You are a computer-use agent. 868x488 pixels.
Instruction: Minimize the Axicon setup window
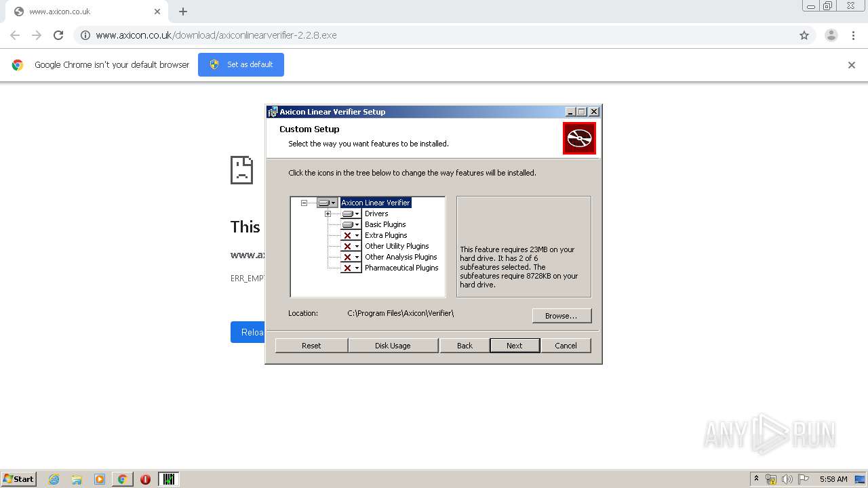tap(570, 112)
